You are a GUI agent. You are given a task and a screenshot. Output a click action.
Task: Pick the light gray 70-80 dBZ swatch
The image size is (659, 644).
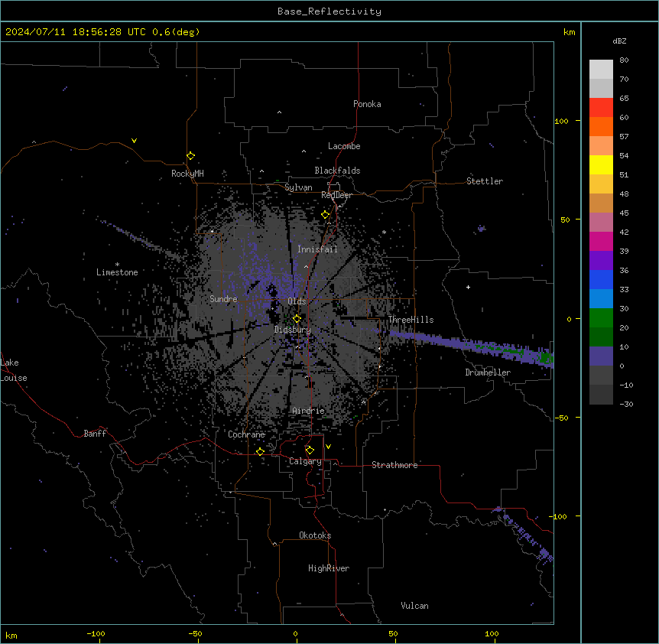point(601,70)
